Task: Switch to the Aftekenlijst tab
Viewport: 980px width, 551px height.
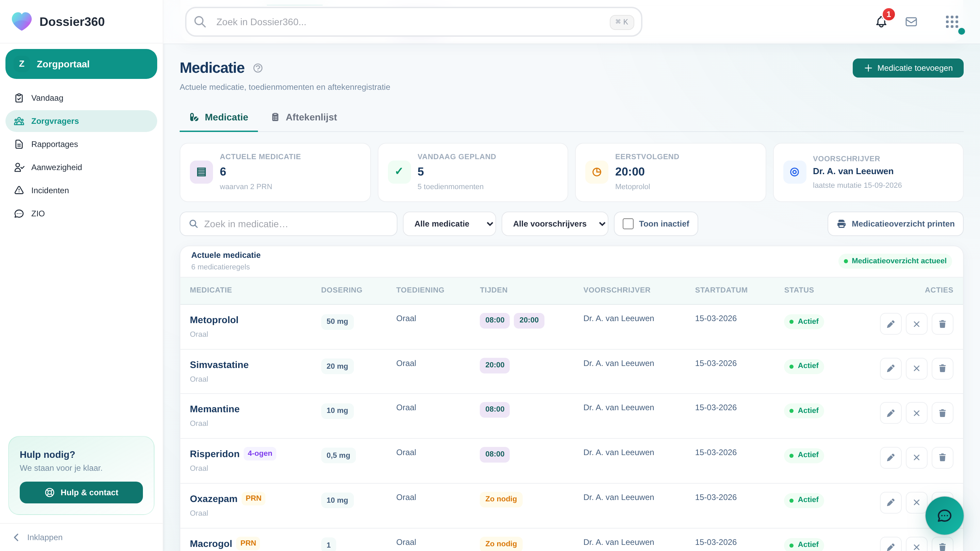Action: pos(304,117)
